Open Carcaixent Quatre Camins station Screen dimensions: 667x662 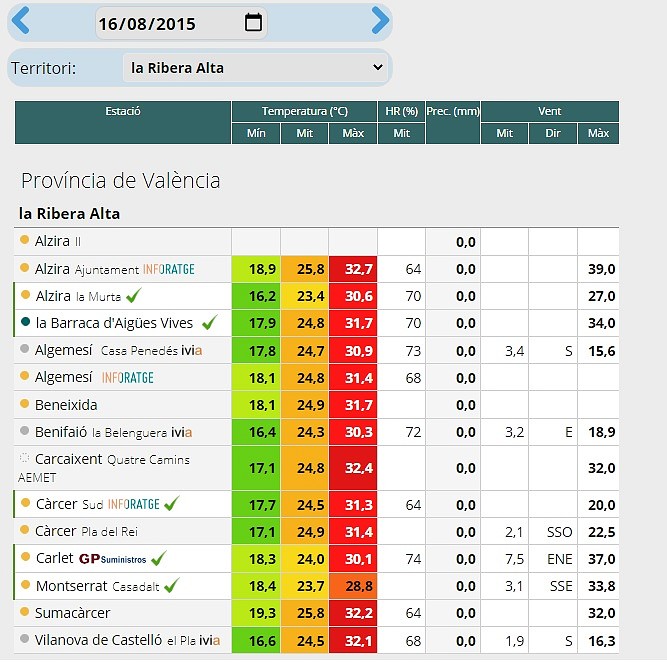pos(112,459)
